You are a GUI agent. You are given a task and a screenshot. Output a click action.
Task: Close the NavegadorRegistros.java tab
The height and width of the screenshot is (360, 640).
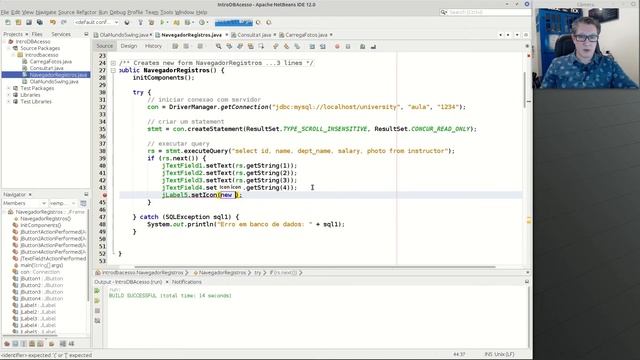227,35
